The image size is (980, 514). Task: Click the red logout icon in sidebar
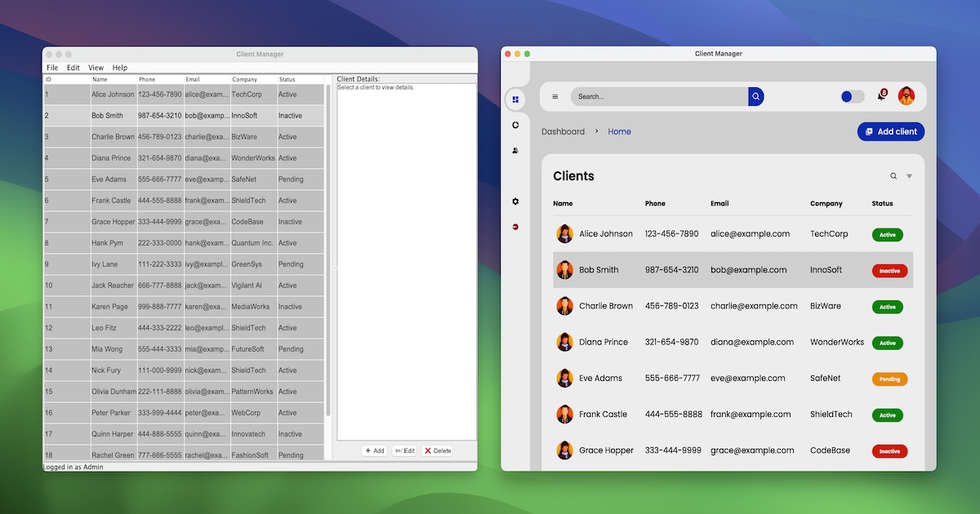click(515, 227)
